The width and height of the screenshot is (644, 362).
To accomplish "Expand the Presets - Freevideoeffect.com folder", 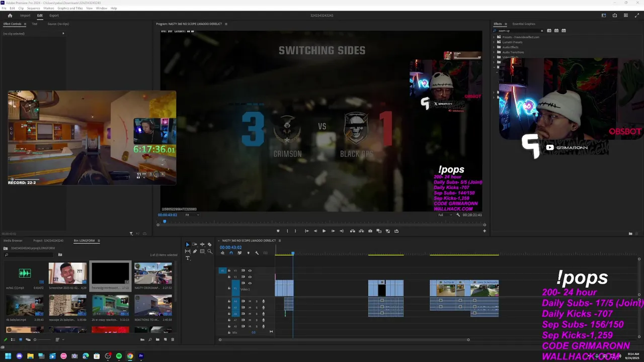I will (494, 37).
